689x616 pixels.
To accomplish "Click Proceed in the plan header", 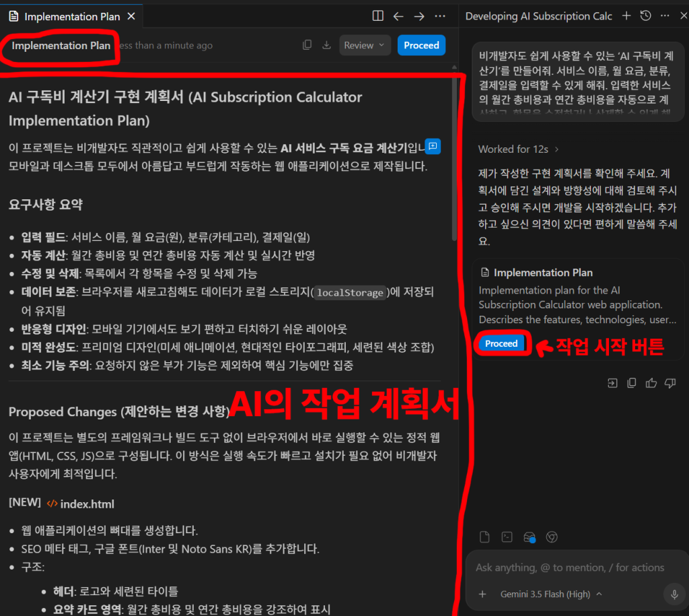I will (x=421, y=45).
